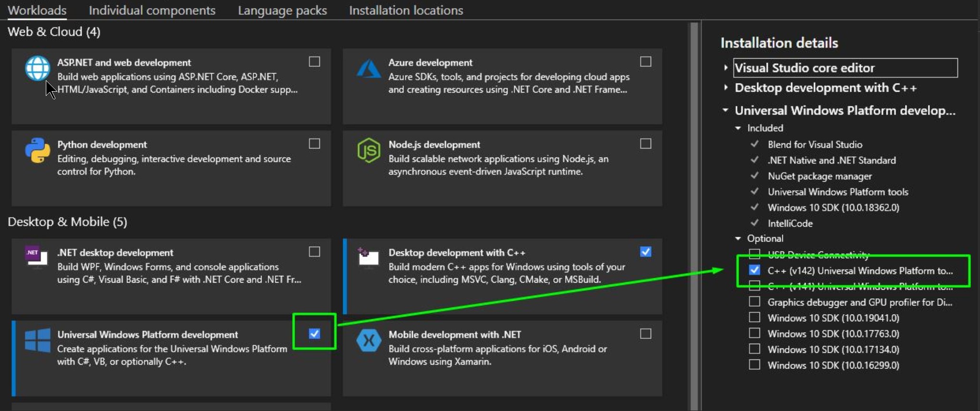Viewport: 980px width, 411px height.
Task: Check the Python development workload
Action: [314, 144]
